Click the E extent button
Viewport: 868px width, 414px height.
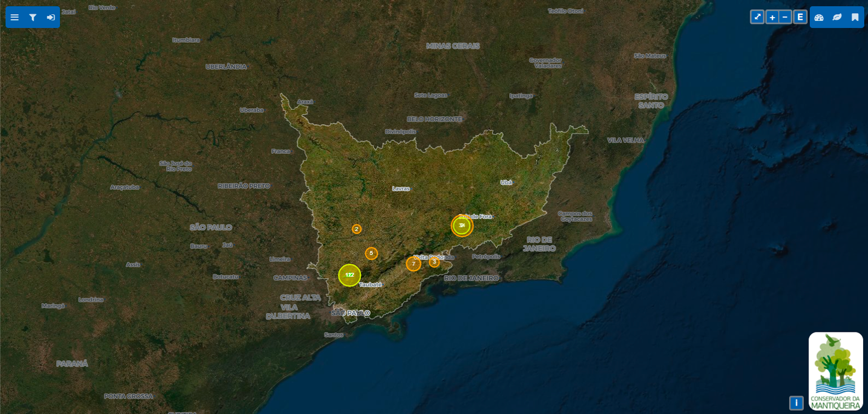pos(800,17)
